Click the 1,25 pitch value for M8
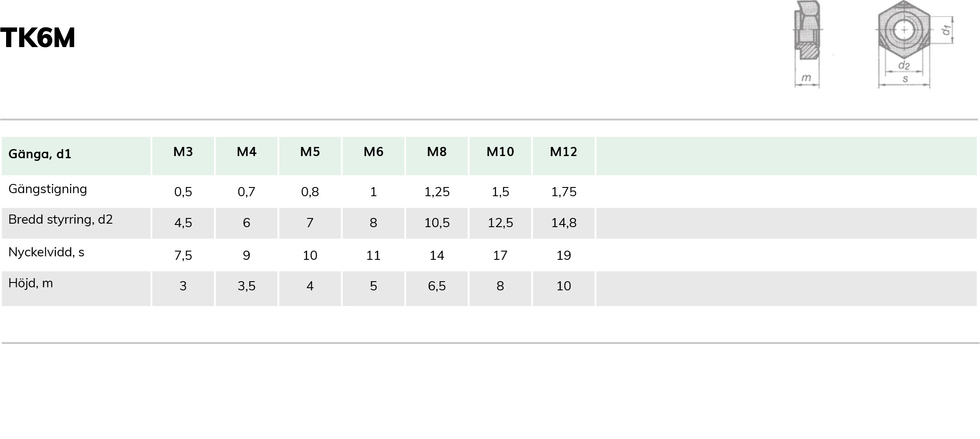This screenshot has width=980, height=439. click(x=437, y=192)
